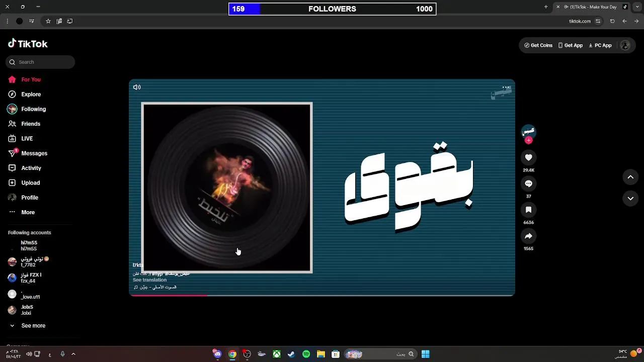Open the original sound link below caption
This screenshot has width=644, height=362.
[x=155, y=287]
